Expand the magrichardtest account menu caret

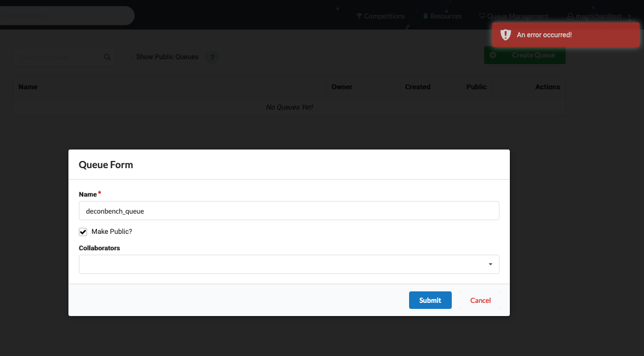coord(629,16)
